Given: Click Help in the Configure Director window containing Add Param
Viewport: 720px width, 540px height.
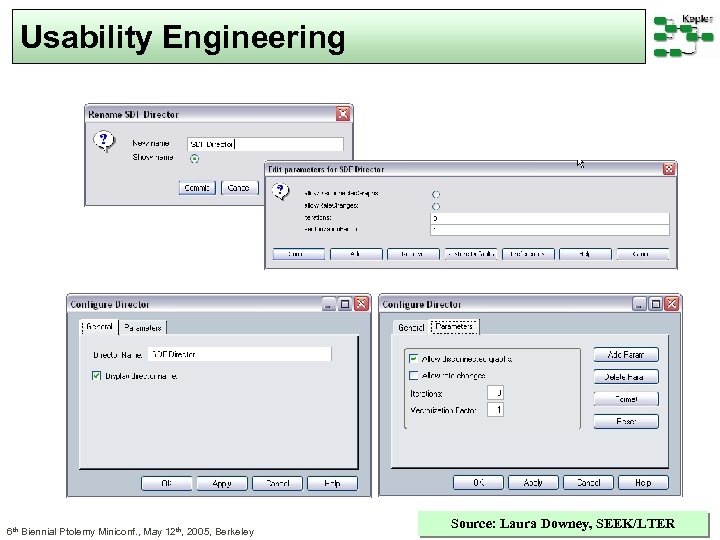Looking at the screenshot, I should [x=643, y=483].
